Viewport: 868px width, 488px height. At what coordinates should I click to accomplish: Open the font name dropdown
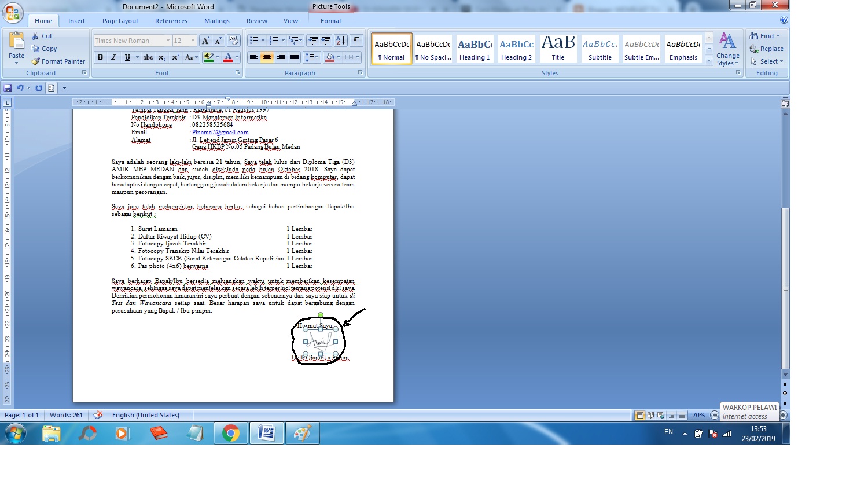(x=167, y=40)
